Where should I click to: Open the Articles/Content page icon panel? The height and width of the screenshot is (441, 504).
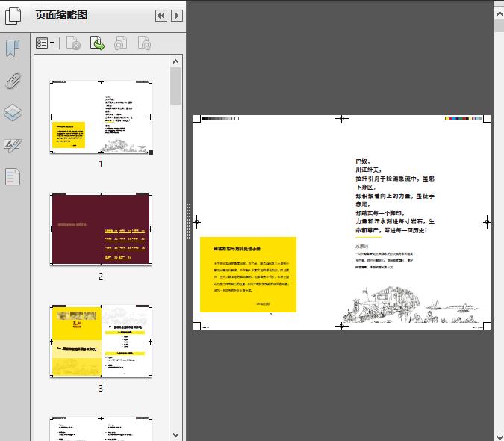[x=13, y=177]
